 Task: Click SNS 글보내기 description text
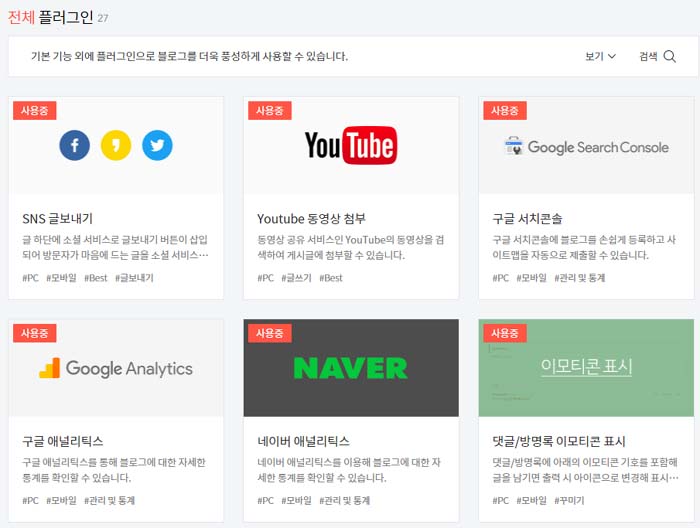click(x=115, y=247)
